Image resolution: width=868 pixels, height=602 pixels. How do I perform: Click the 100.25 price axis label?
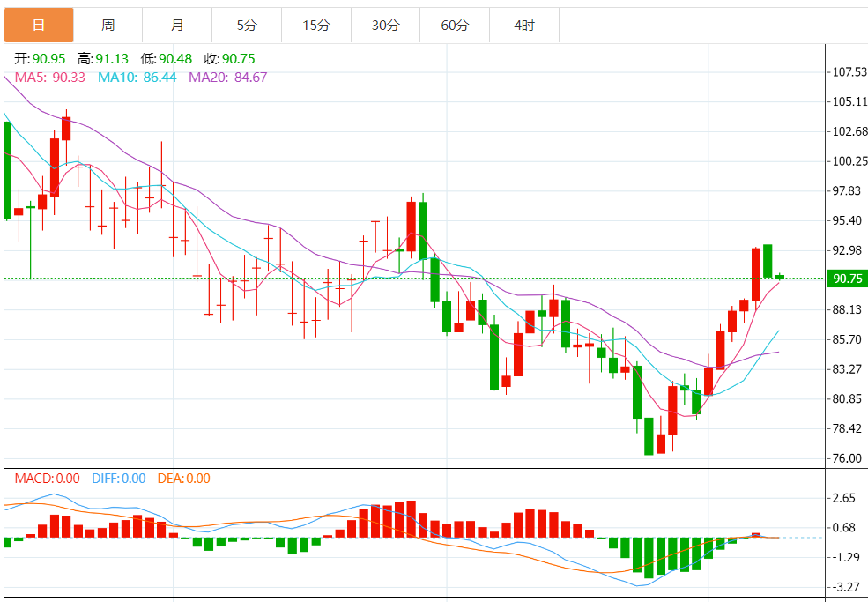(849, 161)
